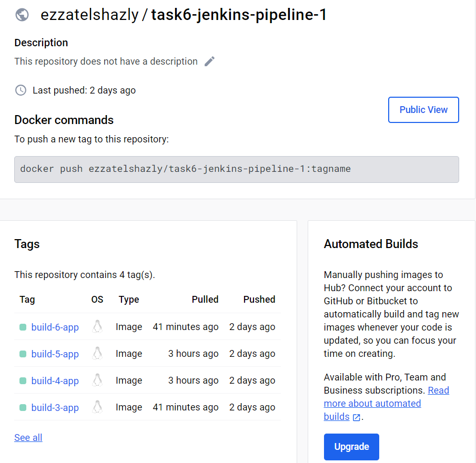Click the globe icon beside repository name
Screen dimensions: 476x463
tap(22, 15)
